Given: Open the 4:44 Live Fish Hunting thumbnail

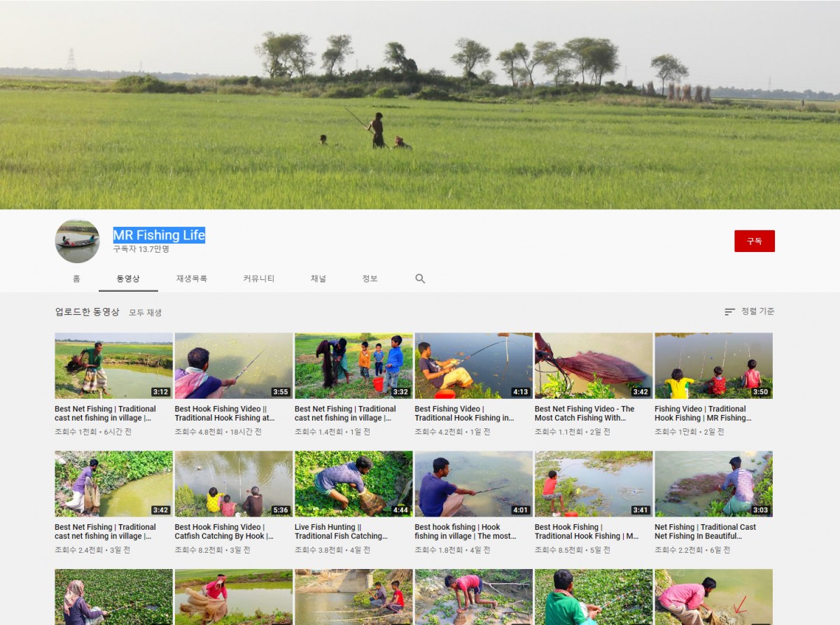Looking at the screenshot, I should click(x=353, y=484).
